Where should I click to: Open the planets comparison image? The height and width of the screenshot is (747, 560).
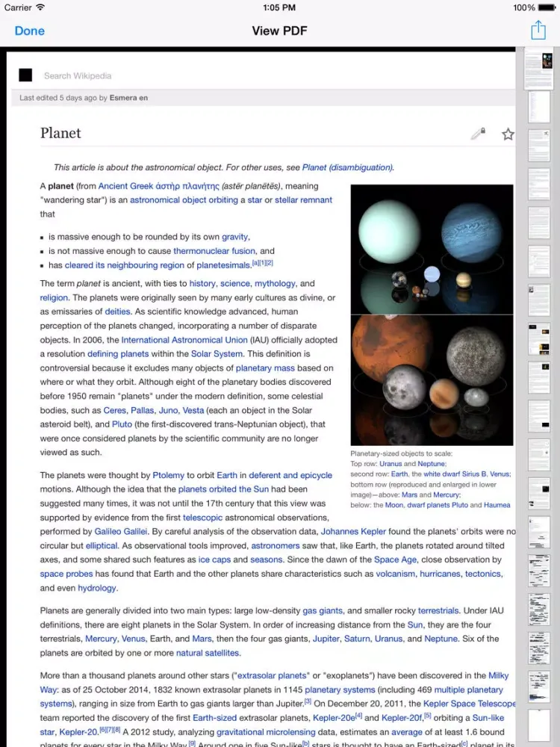coord(432,314)
